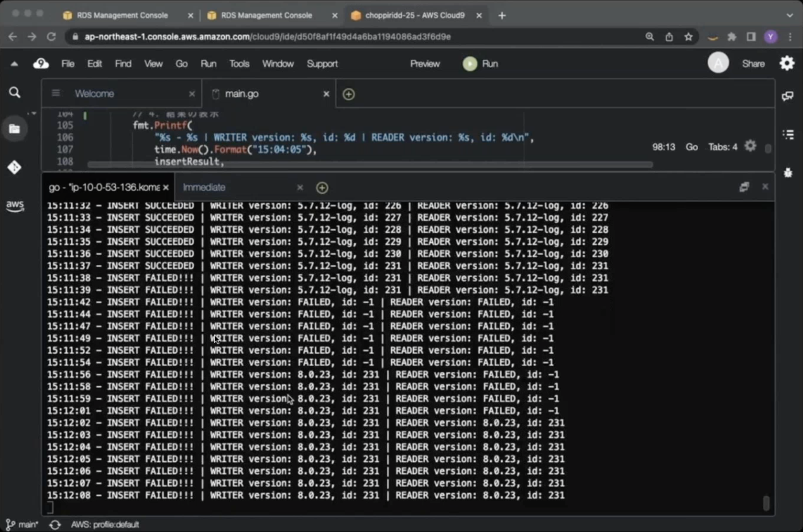This screenshot has width=803, height=532.
Task: Open the Tools menu
Action: pyautogui.click(x=239, y=64)
